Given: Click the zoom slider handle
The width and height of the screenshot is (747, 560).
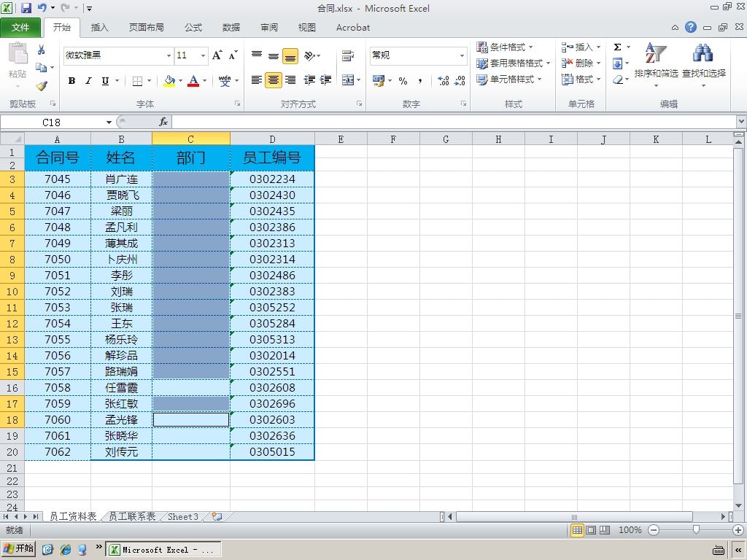Looking at the screenshot, I should [x=696, y=529].
